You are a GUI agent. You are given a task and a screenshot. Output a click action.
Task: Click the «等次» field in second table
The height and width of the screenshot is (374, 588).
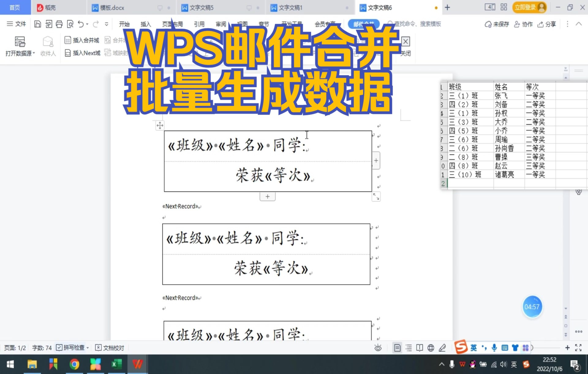pos(286,268)
